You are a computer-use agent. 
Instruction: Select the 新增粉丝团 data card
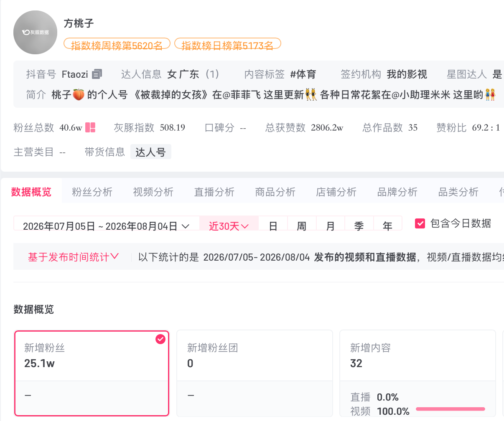tap(255, 373)
